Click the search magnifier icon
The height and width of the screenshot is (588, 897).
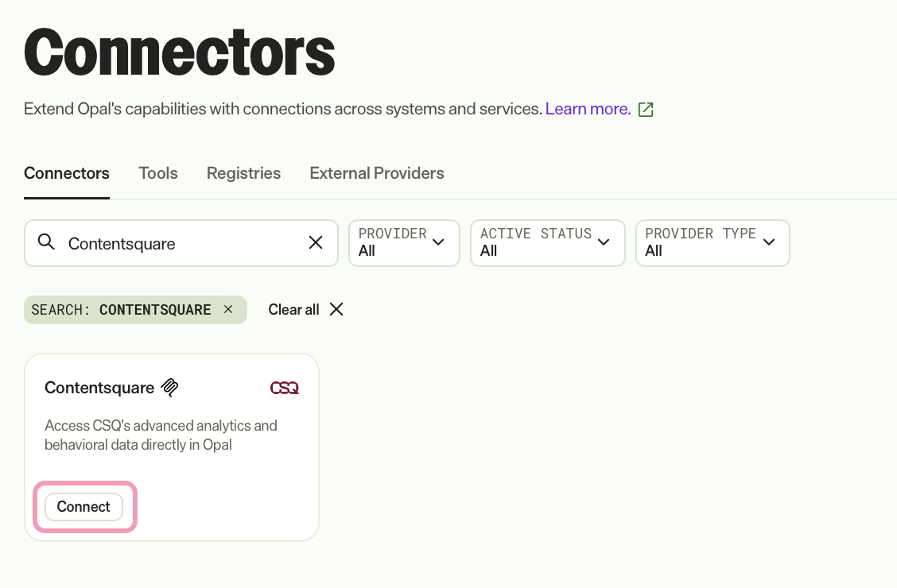pos(46,242)
